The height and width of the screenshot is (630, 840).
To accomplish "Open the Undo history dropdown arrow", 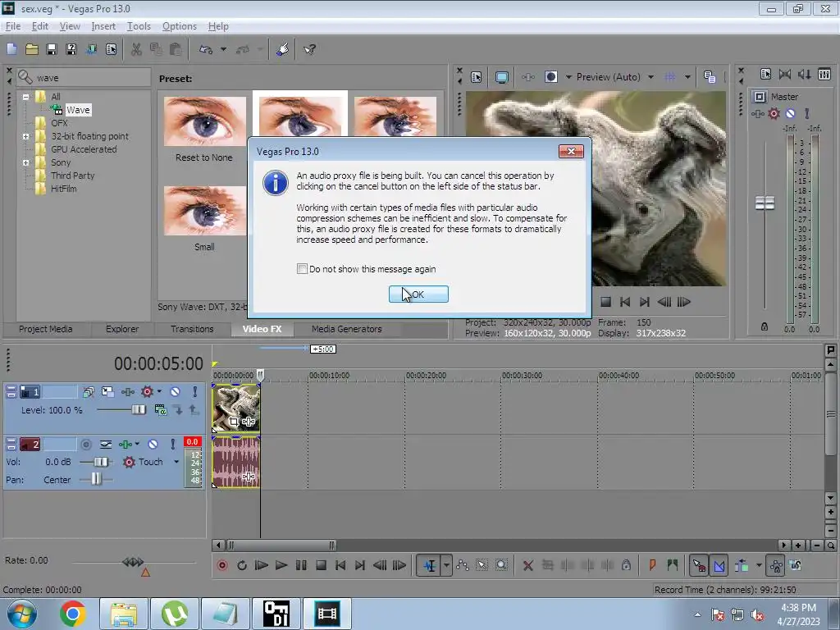I will coord(223,49).
